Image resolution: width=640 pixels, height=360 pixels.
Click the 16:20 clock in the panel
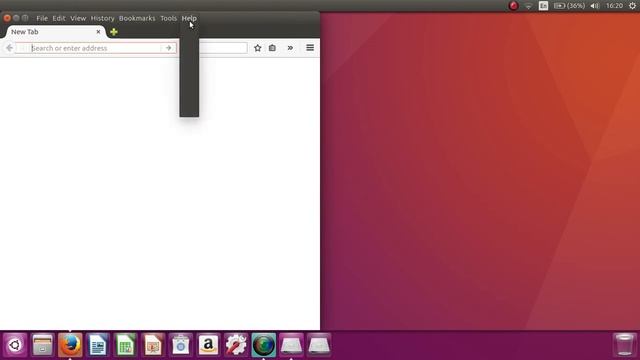[614, 6]
